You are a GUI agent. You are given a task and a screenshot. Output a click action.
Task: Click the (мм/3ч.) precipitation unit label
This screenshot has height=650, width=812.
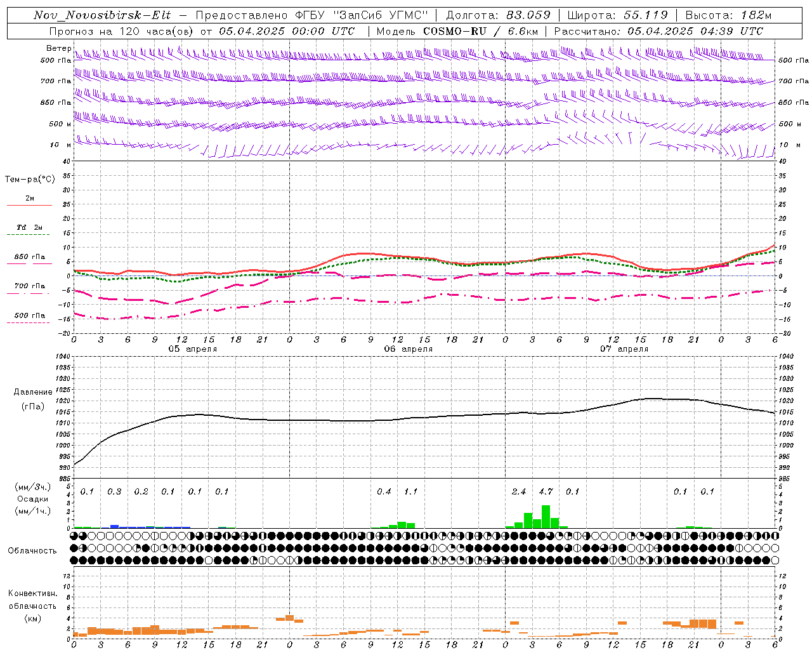coord(32,487)
